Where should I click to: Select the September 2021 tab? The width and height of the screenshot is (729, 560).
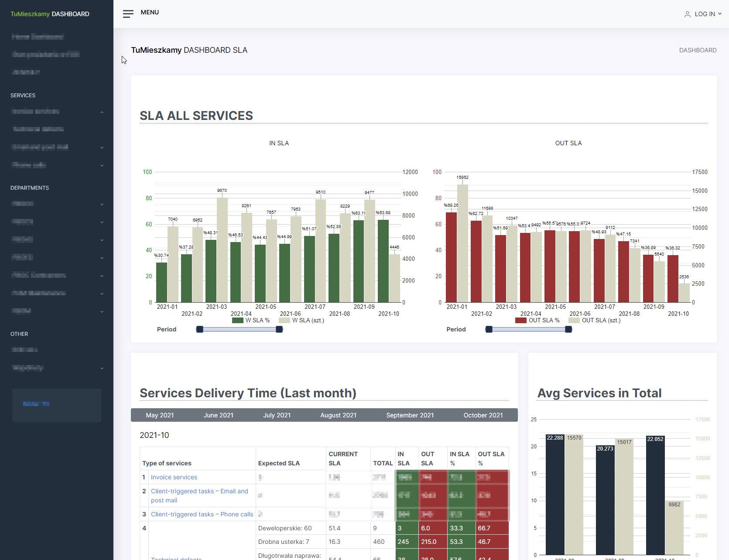[410, 415]
